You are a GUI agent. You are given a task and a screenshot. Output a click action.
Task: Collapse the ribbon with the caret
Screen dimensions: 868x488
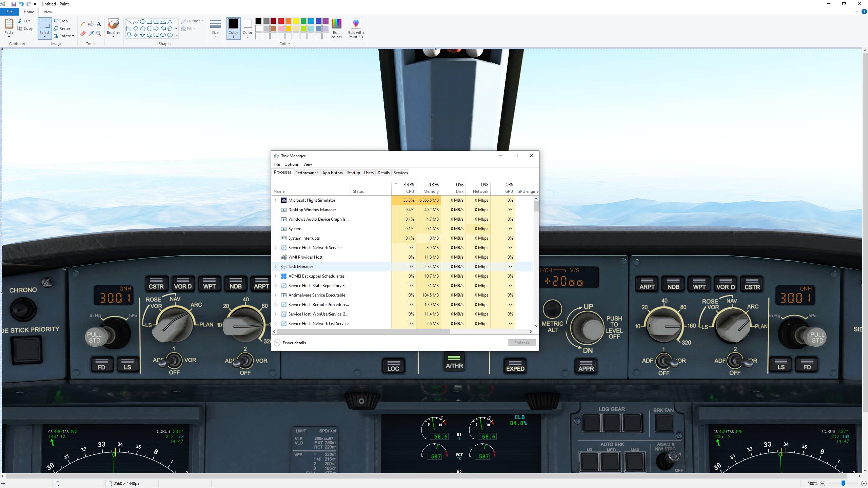coord(857,12)
